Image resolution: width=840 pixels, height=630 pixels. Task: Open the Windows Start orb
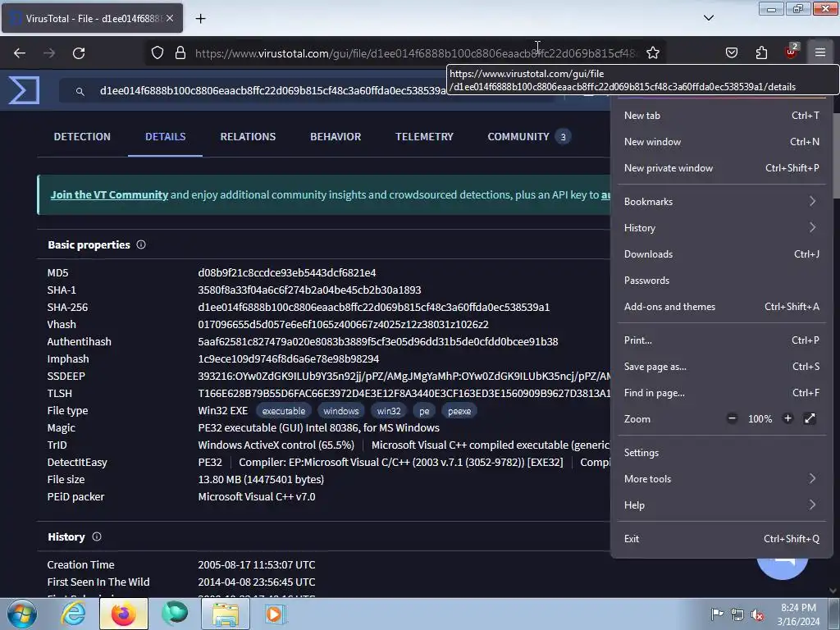coord(22,614)
